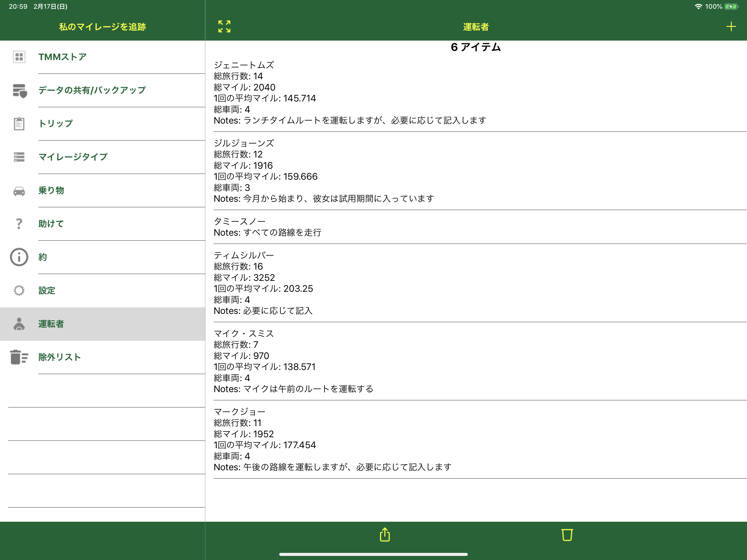
Task: Tap the share icon in bottom toolbar
Action: click(x=385, y=535)
